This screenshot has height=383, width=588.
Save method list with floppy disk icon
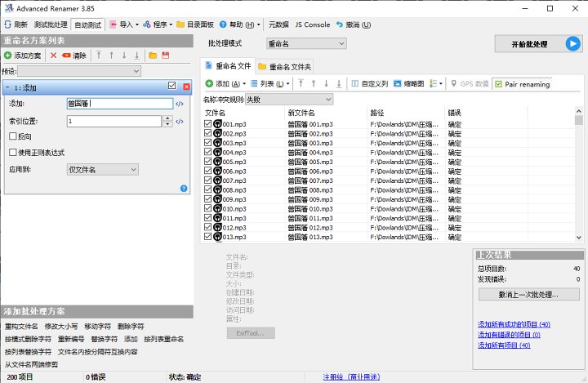click(x=165, y=56)
